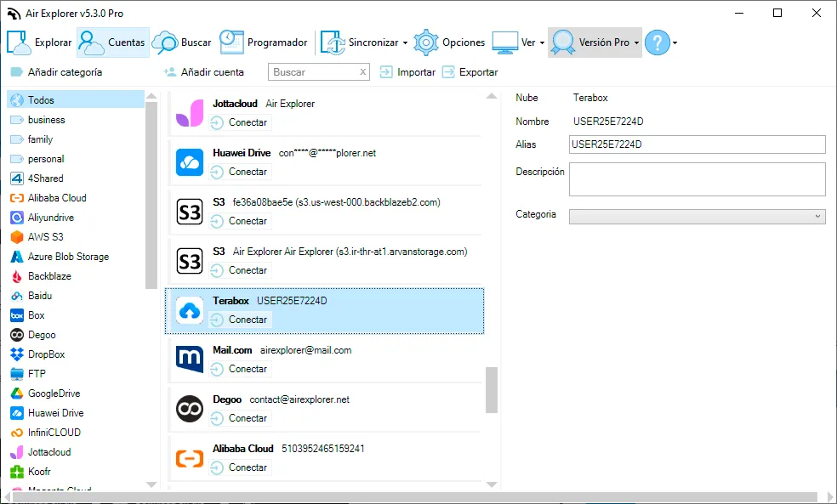Expand the Ver dropdown arrow
The width and height of the screenshot is (837, 504).
542,42
